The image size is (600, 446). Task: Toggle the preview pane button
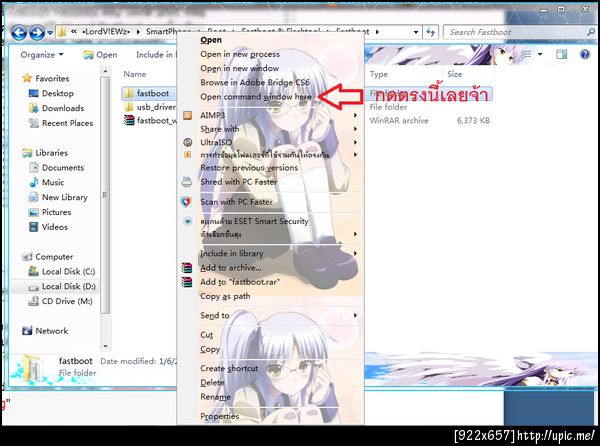[x=562, y=54]
